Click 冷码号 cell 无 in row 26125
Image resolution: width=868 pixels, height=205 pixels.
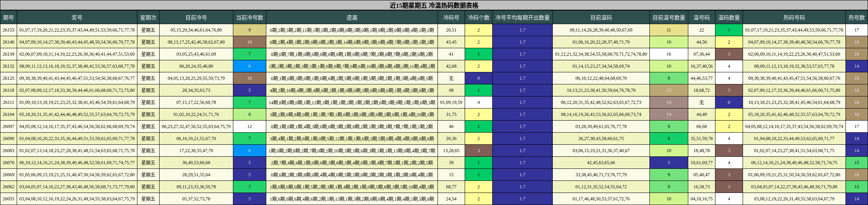(x=451, y=78)
